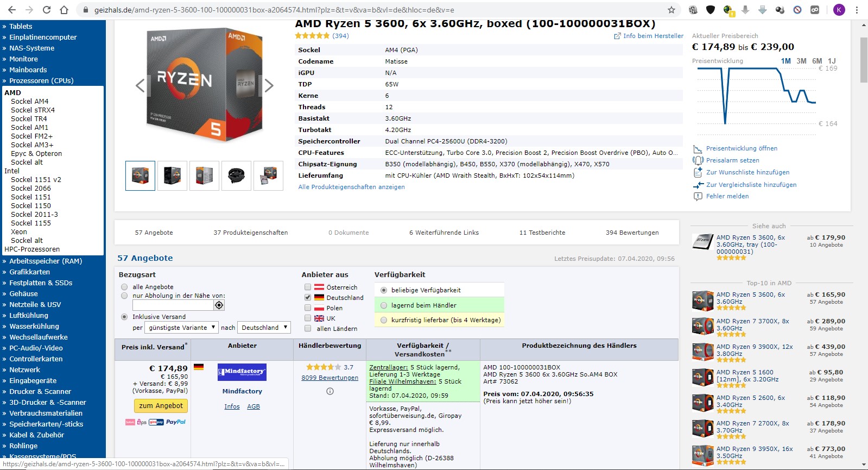Select lagernd beim Händler availability

[384, 305]
